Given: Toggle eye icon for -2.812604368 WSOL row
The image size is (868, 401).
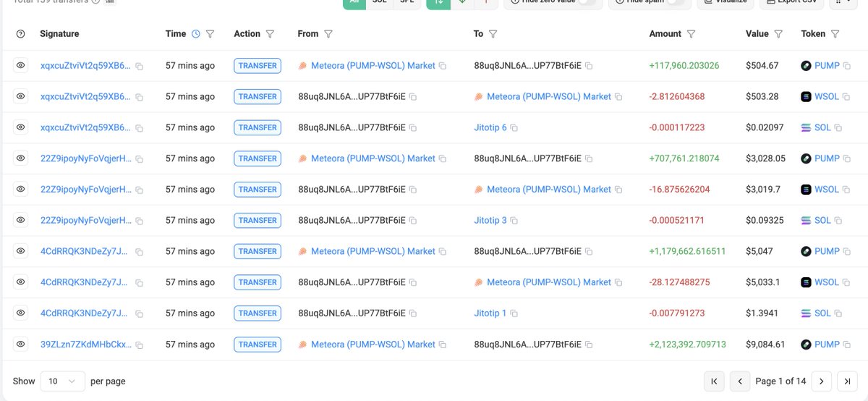Looking at the screenshot, I should pos(21,96).
